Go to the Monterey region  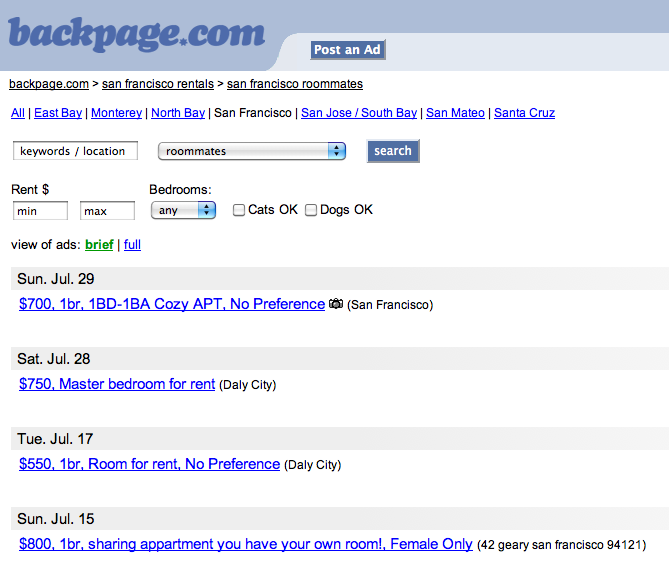[117, 113]
